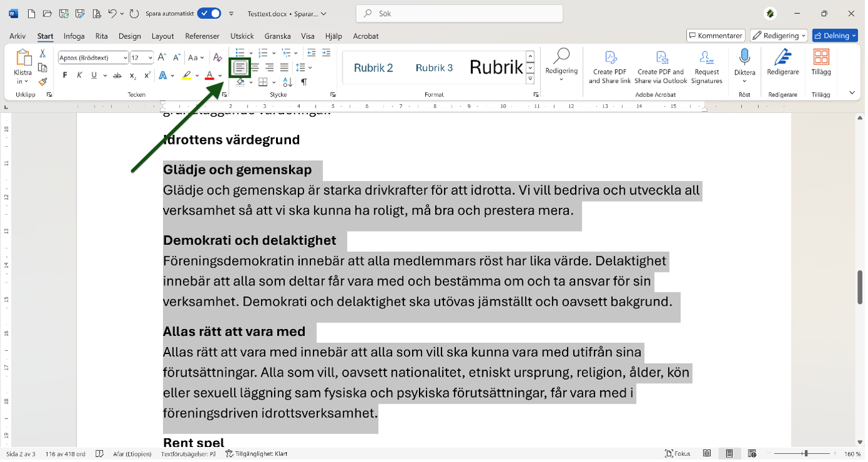Viewport: 868px width, 462px height.
Task: Open the Redigering mode dropdown at top right
Action: [x=779, y=36]
